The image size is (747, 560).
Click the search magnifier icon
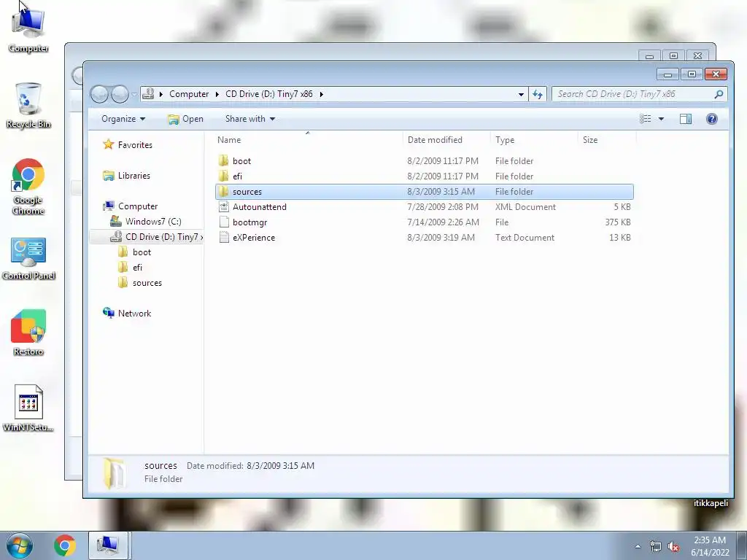point(719,94)
